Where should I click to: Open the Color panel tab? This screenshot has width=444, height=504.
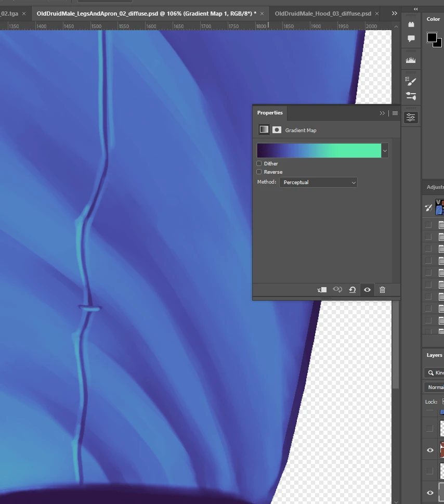433,19
